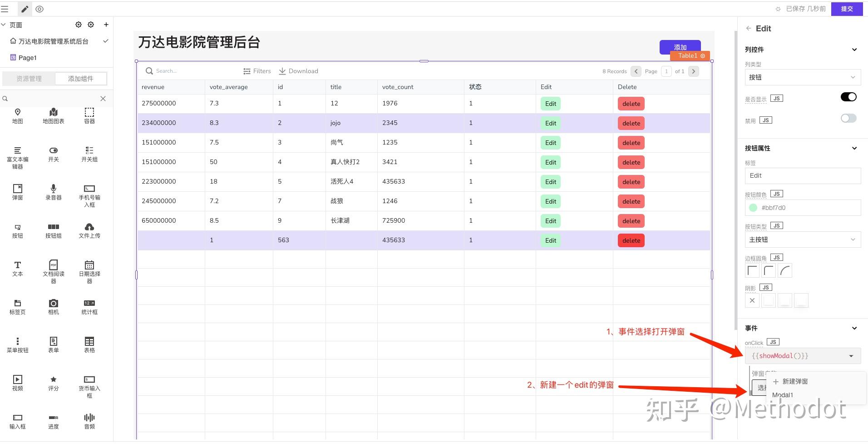Click the 添加 add button
This screenshot has width=868, height=444.
point(680,47)
